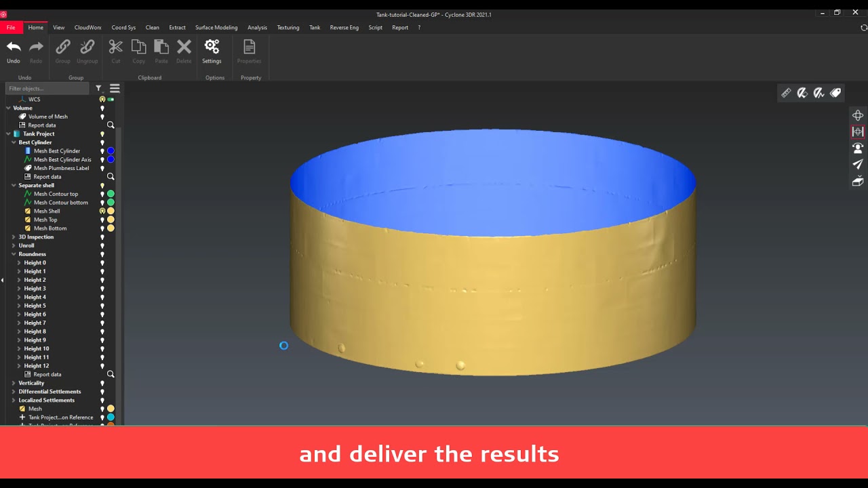The image size is (868, 488).
Task: Click green color swatch for Mesh Contour bottom
Action: (111, 203)
